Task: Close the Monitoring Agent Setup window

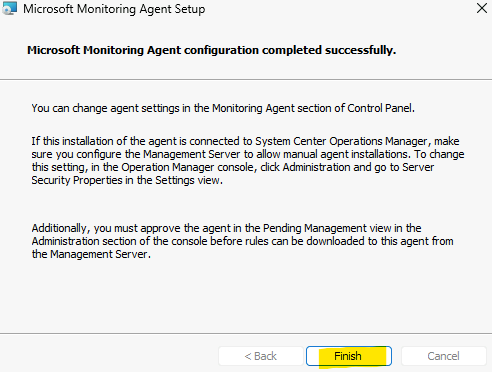Action: [482, 8]
